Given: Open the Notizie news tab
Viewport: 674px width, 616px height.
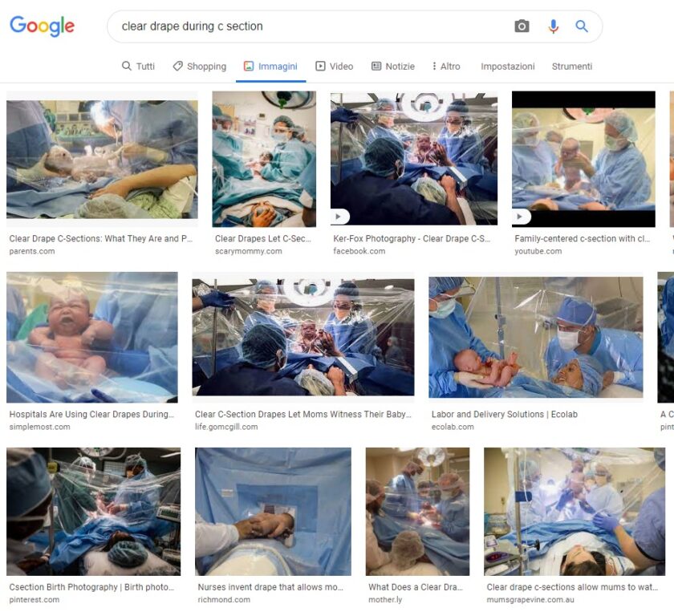Looking at the screenshot, I should 393,66.
